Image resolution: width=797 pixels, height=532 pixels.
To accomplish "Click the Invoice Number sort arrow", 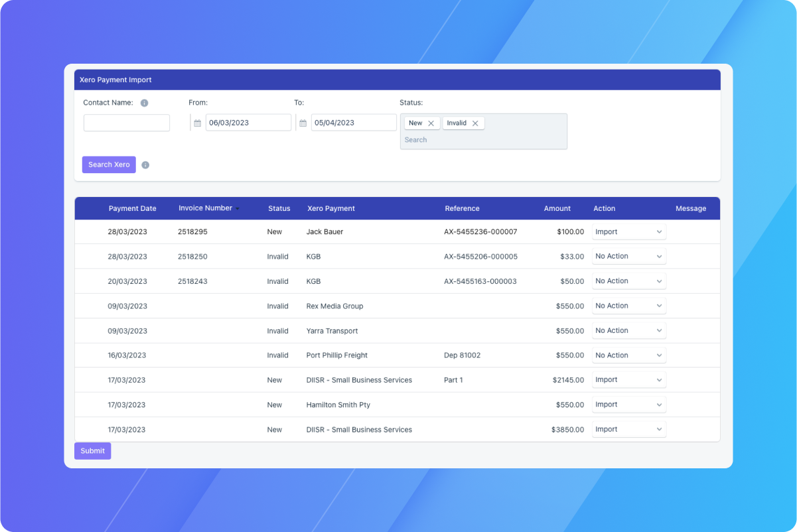I will pos(238,209).
